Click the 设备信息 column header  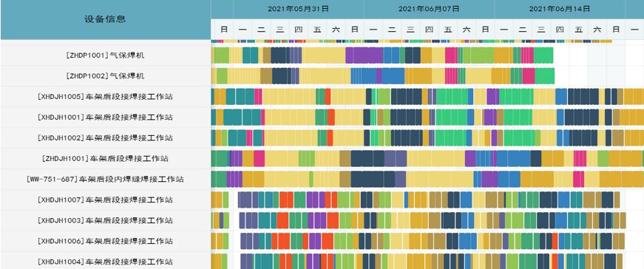pyautogui.click(x=106, y=19)
